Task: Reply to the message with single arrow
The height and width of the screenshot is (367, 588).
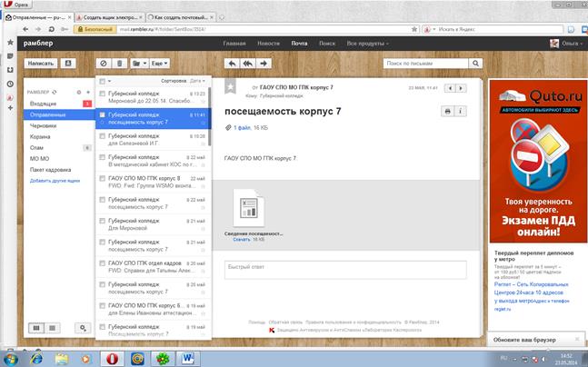Action: point(232,64)
